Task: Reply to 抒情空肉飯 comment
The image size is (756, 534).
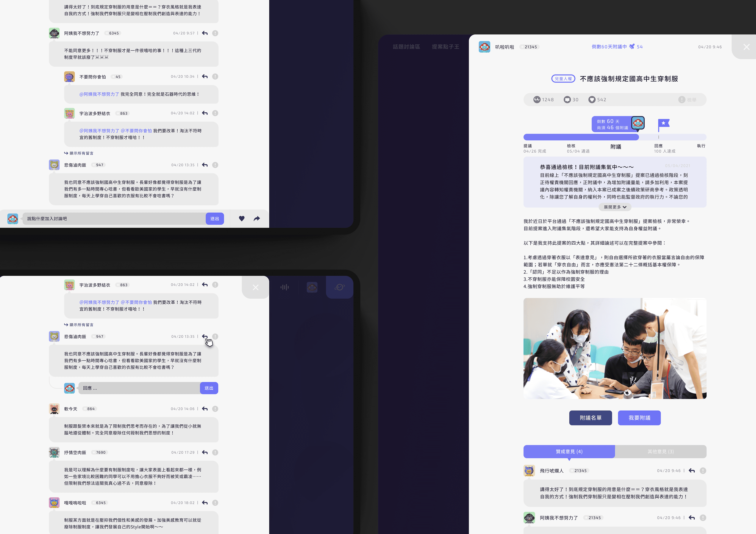Action: (x=205, y=452)
